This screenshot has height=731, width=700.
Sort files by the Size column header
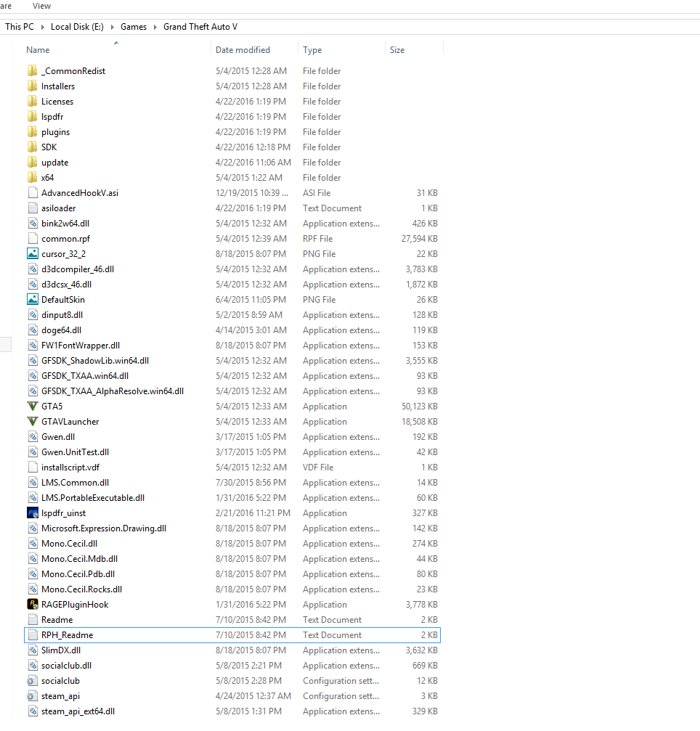click(397, 50)
